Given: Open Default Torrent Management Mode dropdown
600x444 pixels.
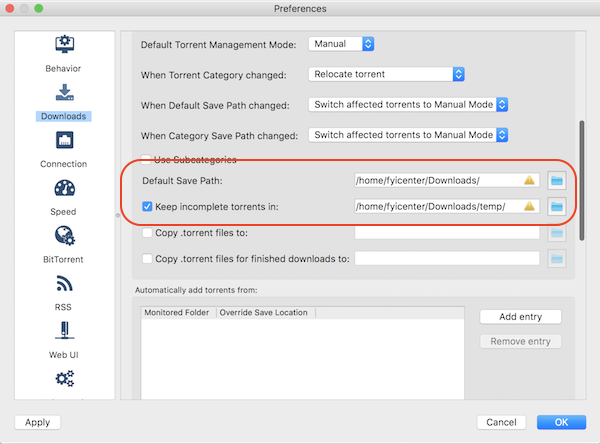Looking at the screenshot, I should pyautogui.click(x=341, y=44).
